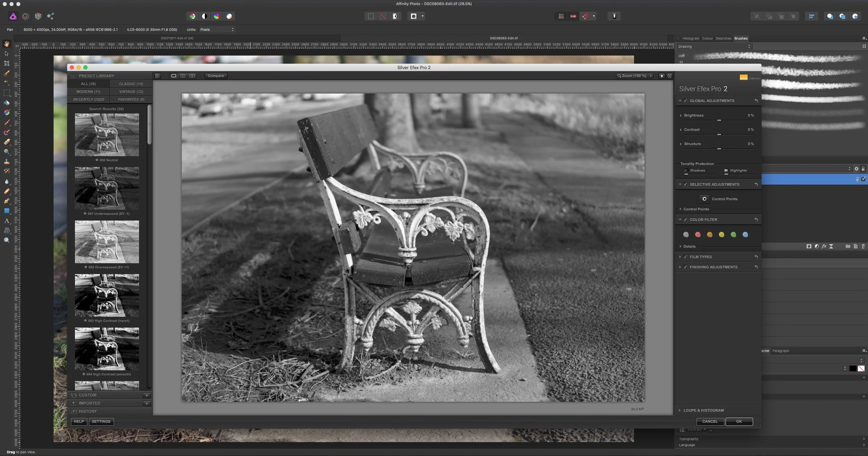Toggle the preset library panel's hide icon
868x456 pixels.
click(158, 76)
